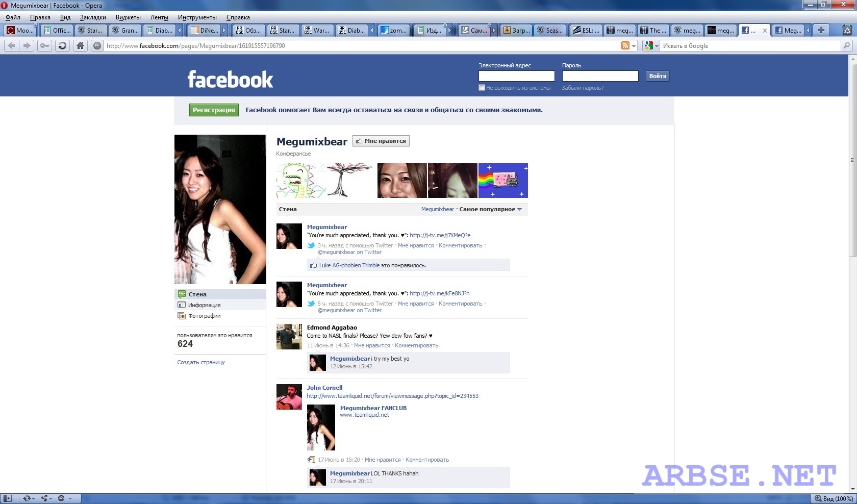The image size is (857, 504).
Task: Go to the browser home page icon
Action: pos(80,45)
